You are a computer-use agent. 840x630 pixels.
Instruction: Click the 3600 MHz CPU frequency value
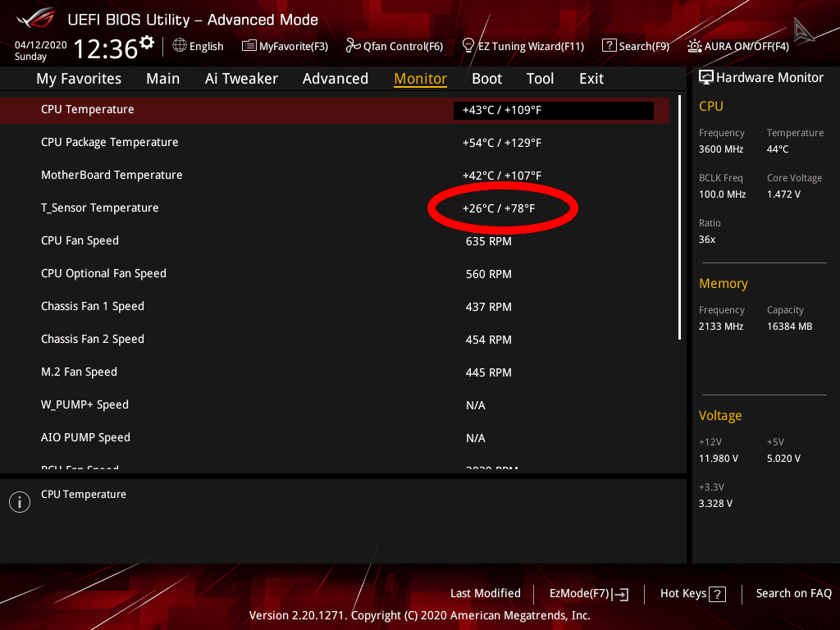[x=721, y=149]
